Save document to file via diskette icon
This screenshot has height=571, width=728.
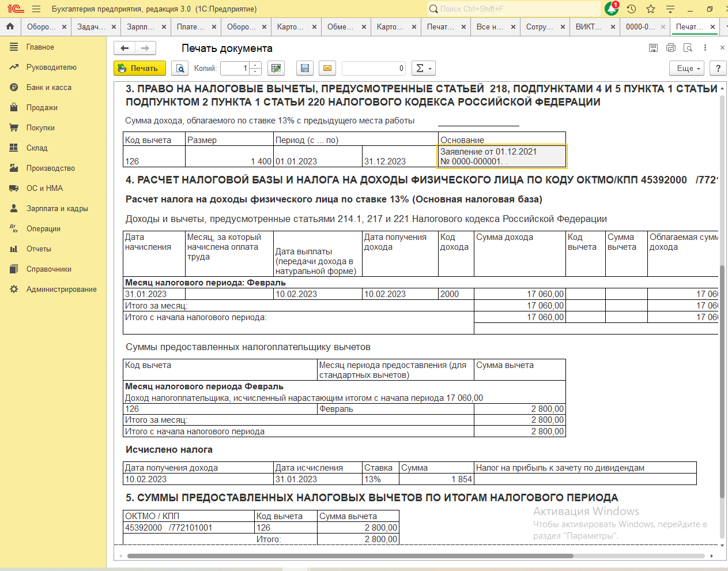(x=305, y=68)
